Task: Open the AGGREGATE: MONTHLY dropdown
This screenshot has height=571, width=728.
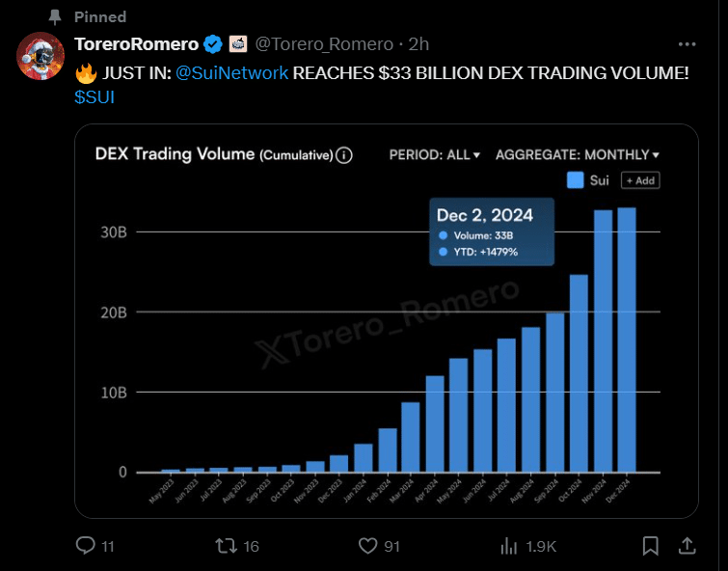Action: tap(578, 154)
